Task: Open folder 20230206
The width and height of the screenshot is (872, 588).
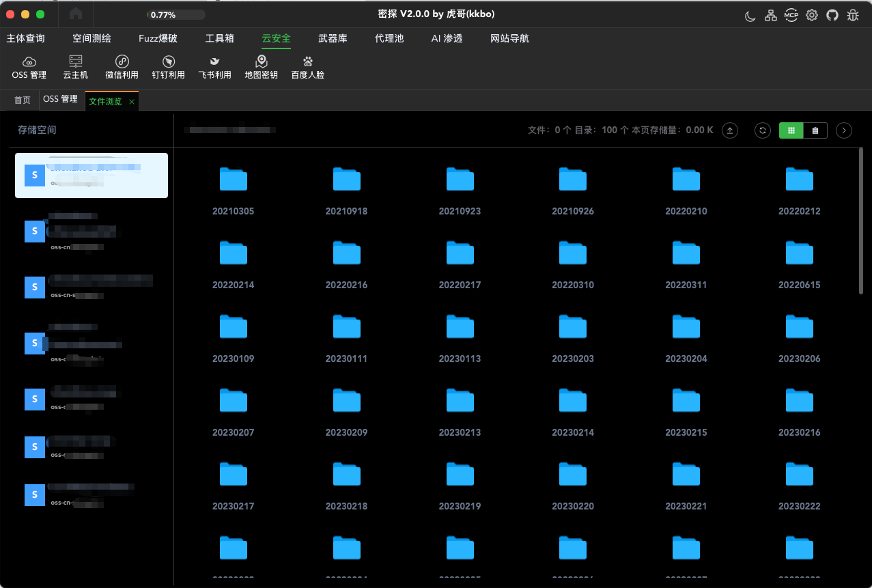Action: tap(800, 338)
